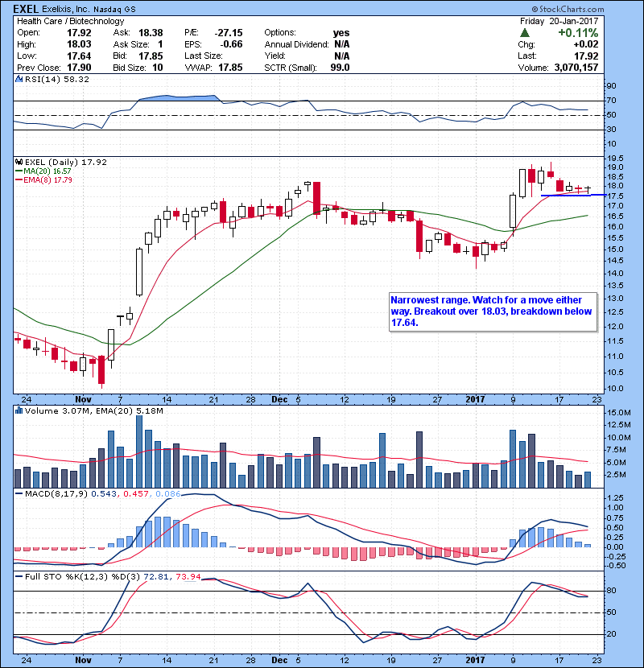Screen dimensions: 644x668
Task: Click the MACD legend dash marker
Action: pos(19,494)
